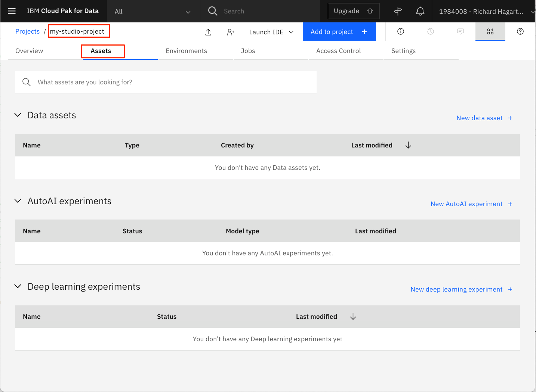Screen dimensions: 536x392
Task: Select the Assets tab
Action: 101,51
